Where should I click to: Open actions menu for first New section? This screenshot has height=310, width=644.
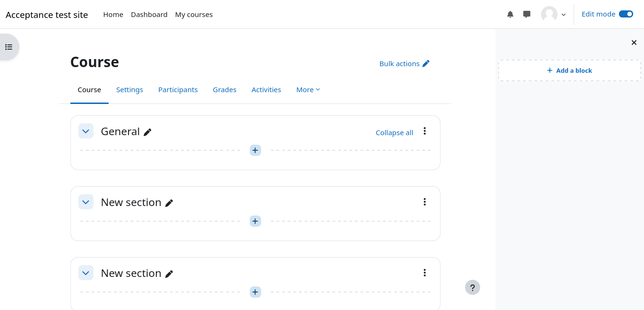coord(424,202)
